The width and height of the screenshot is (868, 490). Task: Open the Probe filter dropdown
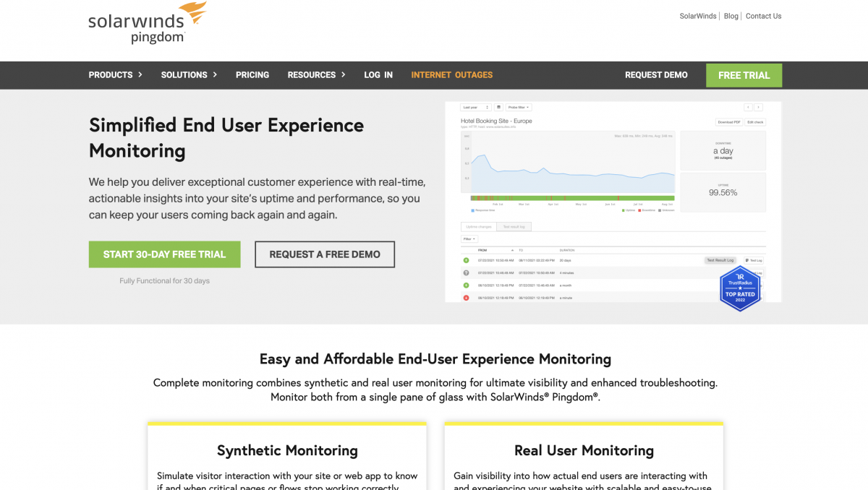click(520, 107)
